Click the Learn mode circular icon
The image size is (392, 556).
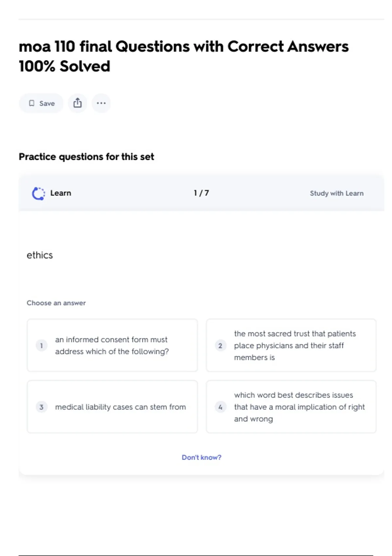coord(38,193)
